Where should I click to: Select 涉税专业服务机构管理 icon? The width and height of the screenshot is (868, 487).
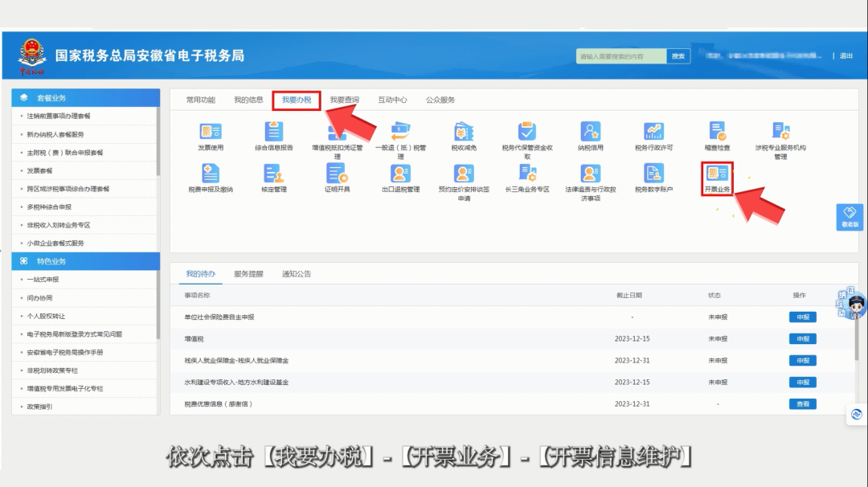click(780, 132)
